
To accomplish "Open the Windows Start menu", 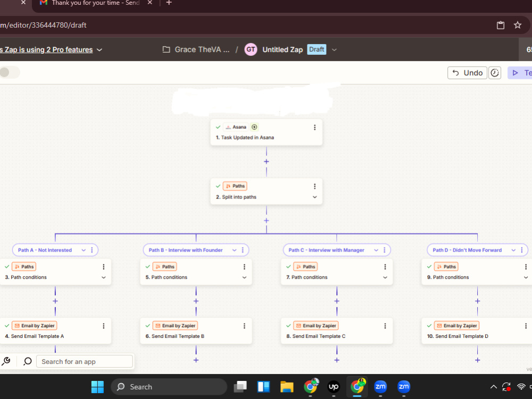I will coord(98,387).
